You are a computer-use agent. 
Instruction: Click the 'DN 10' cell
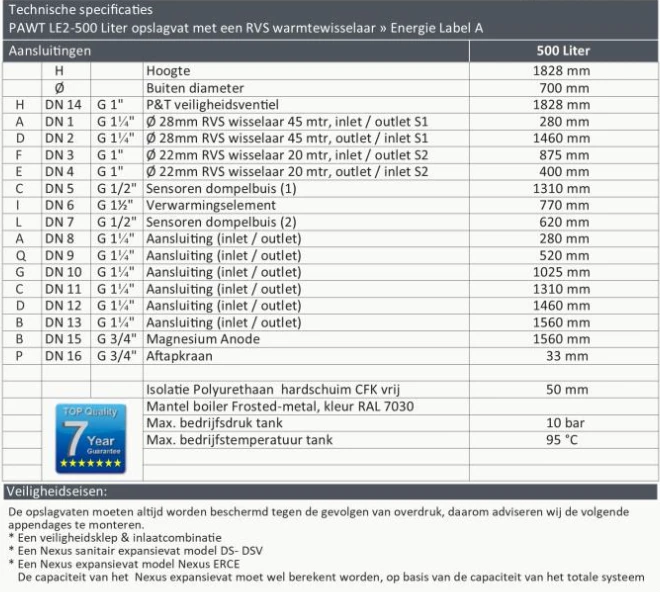click(63, 272)
